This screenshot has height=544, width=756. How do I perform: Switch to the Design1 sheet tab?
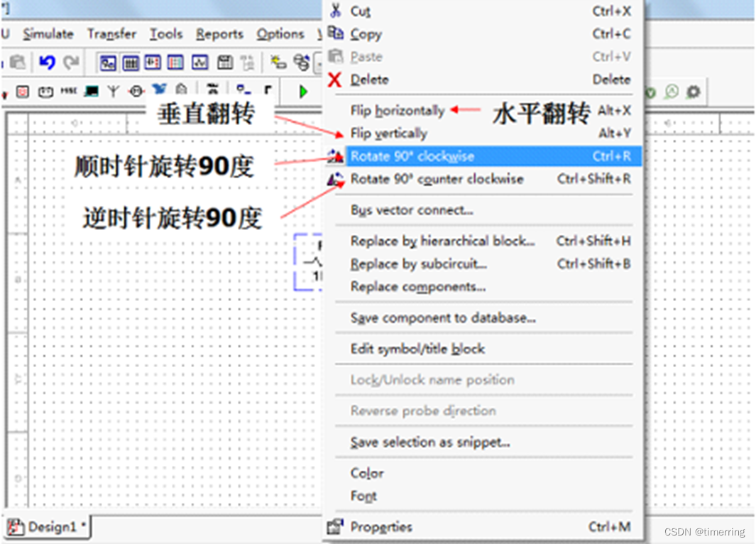pos(48,527)
